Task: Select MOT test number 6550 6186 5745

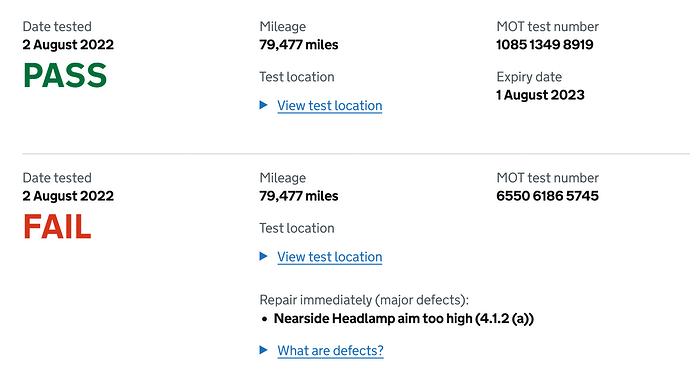Action: click(x=547, y=196)
